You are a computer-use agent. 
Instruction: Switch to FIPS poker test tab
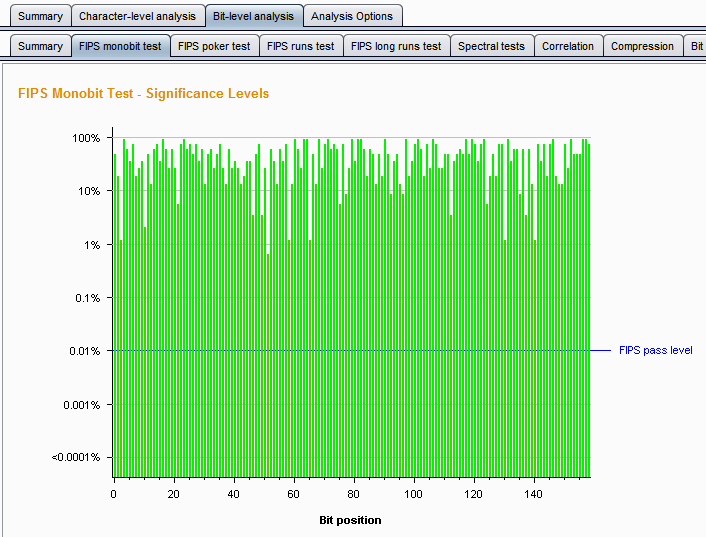(x=214, y=46)
